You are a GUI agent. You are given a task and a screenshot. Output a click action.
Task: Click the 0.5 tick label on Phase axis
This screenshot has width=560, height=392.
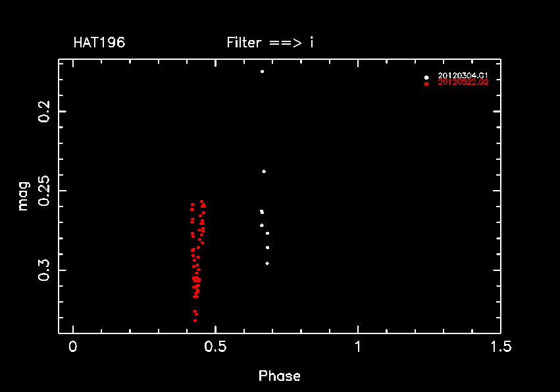[x=215, y=346]
